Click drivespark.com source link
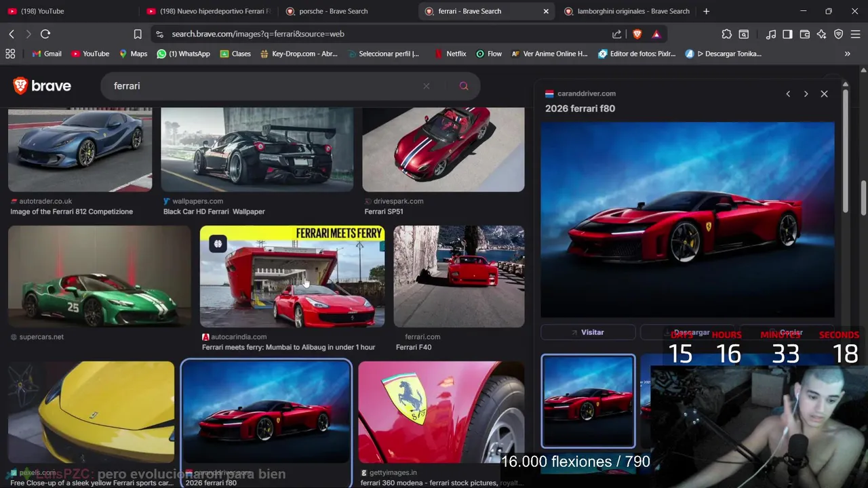This screenshot has width=868, height=488. [398, 201]
